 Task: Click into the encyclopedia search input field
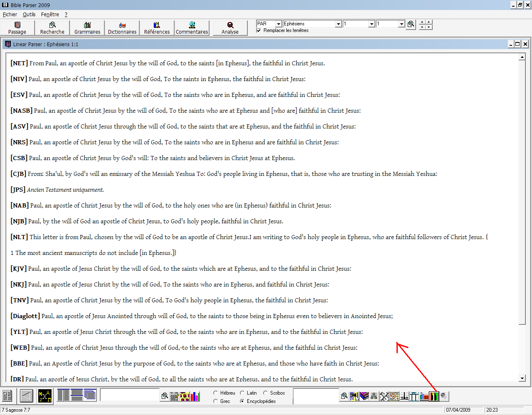(316, 396)
